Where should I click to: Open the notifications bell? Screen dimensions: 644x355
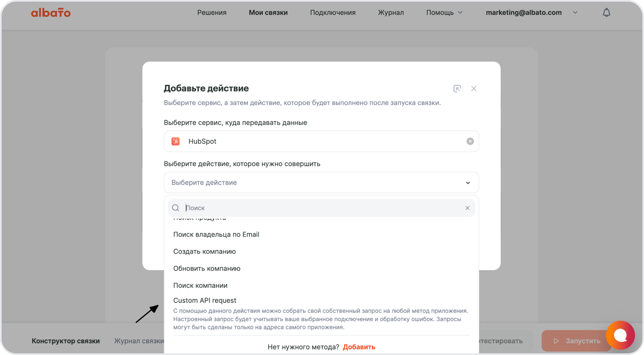tap(606, 13)
